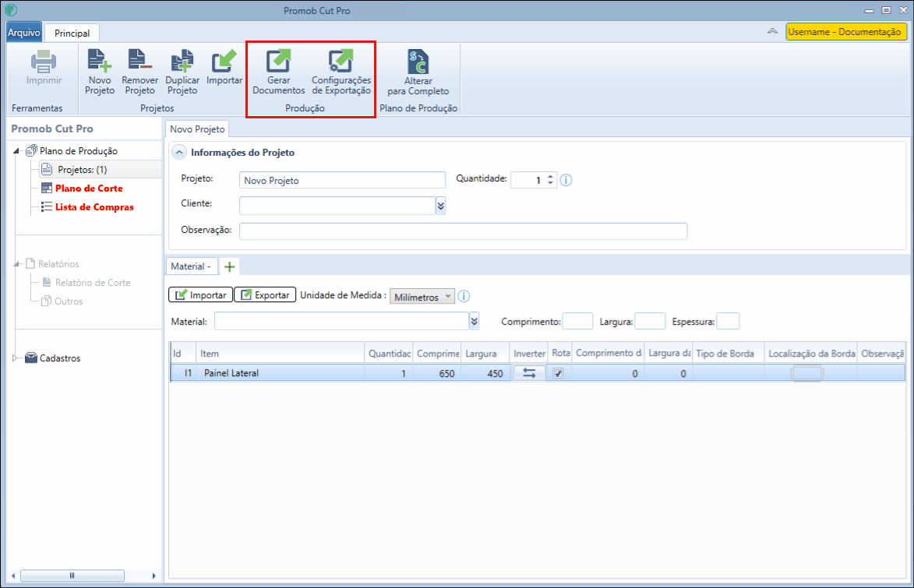Screen dimensions: 914x588
Task: Collapse the Informações do Projeto section
Action: coord(179,153)
